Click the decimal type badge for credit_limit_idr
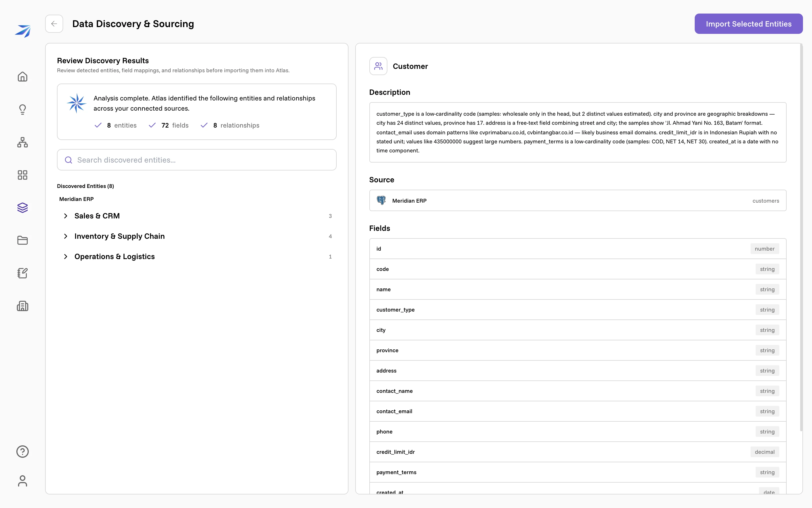 coord(764,452)
